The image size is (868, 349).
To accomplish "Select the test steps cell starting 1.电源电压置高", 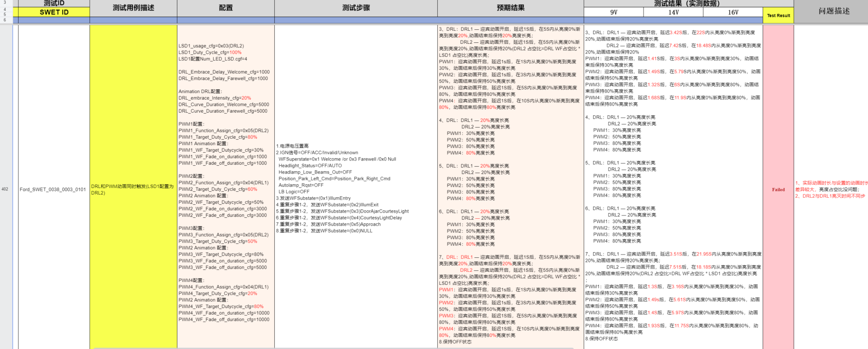I will [x=356, y=188].
